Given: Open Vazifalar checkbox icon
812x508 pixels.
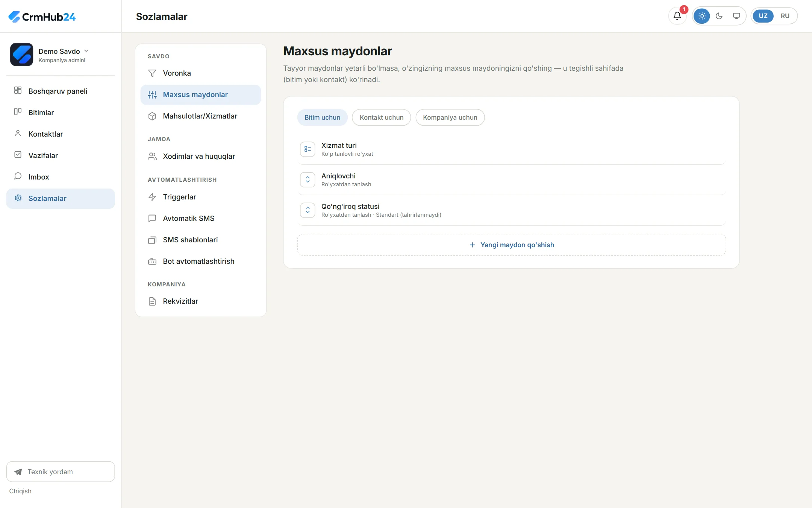Looking at the screenshot, I should [x=18, y=155].
